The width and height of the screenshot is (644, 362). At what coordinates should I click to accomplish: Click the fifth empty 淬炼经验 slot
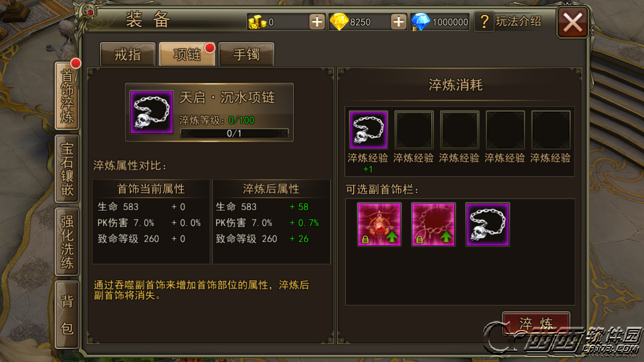[x=551, y=130]
